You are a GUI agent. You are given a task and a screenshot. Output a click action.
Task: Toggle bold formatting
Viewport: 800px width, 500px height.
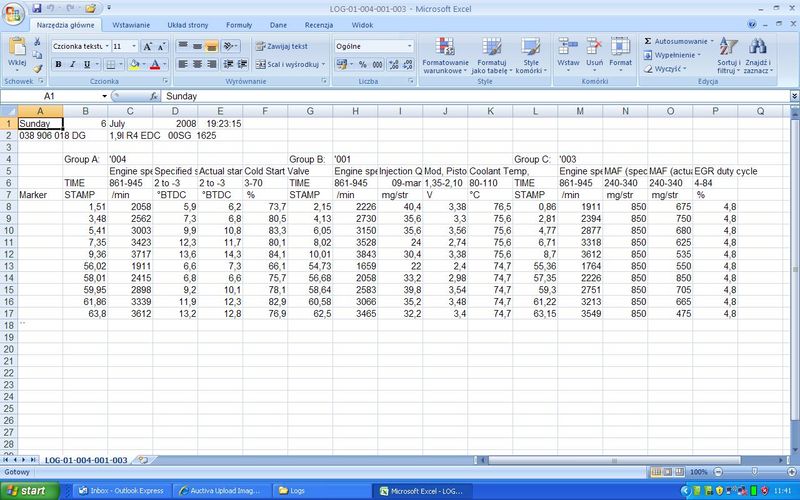pos(58,64)
